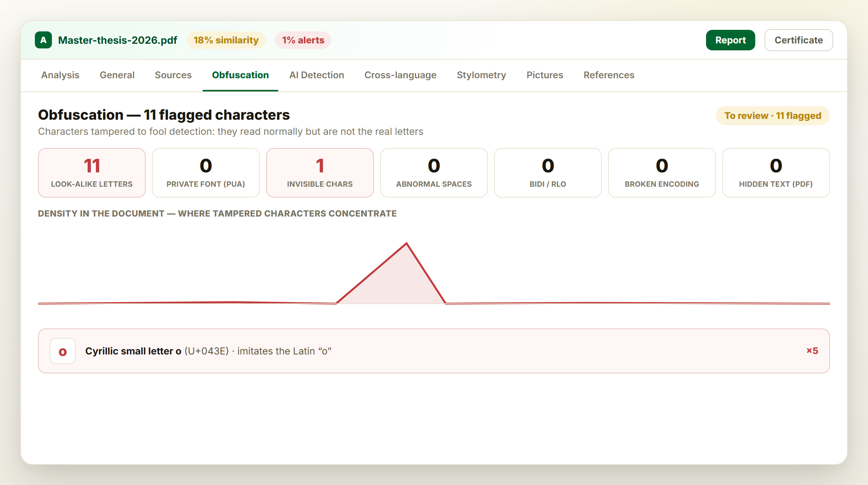Select the Private font (PUA) card
Image resolution: width=868 pixels, height=485 pixels.
206,173
